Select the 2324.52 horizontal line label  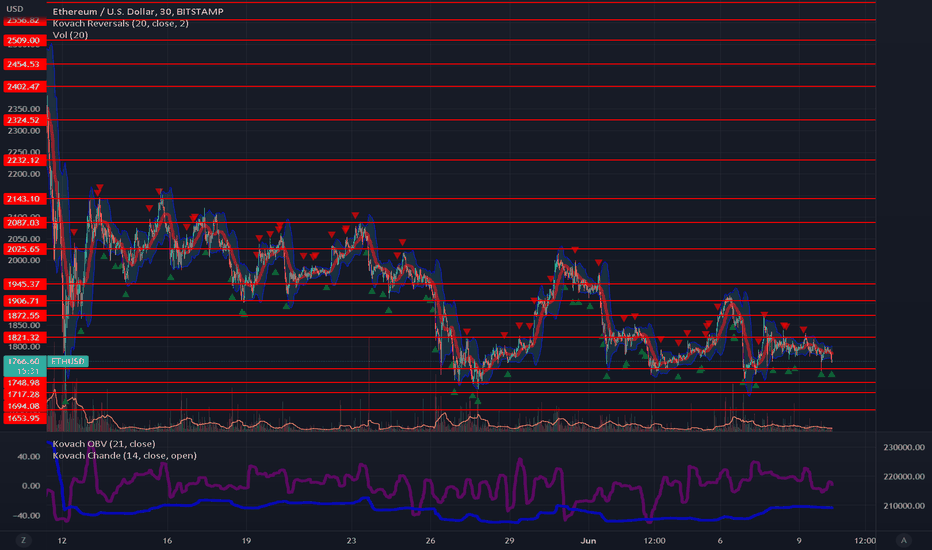tap(25, 120)
